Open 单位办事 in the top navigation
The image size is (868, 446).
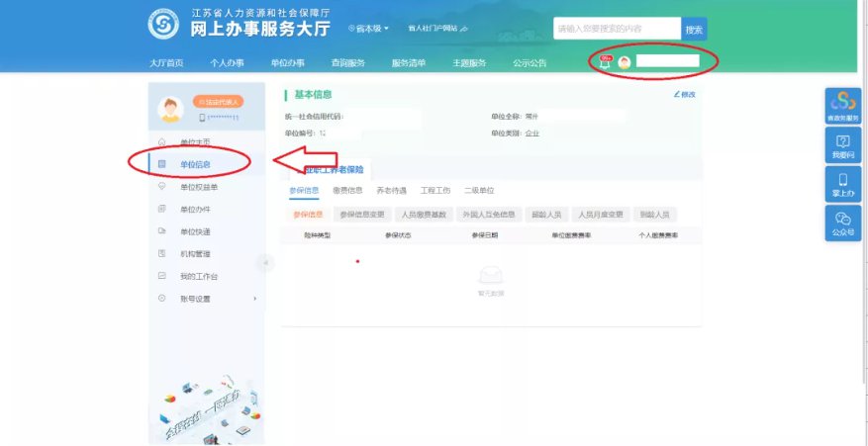(287, 63)
